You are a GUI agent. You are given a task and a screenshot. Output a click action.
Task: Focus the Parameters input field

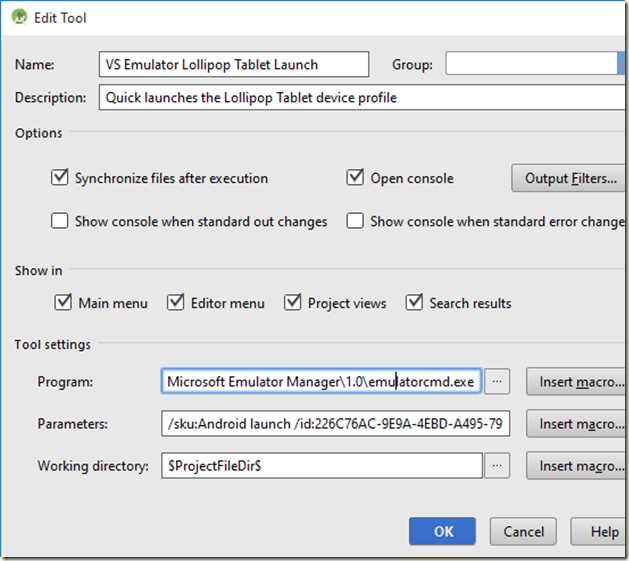pyautogui.click(x=335, y=424)
